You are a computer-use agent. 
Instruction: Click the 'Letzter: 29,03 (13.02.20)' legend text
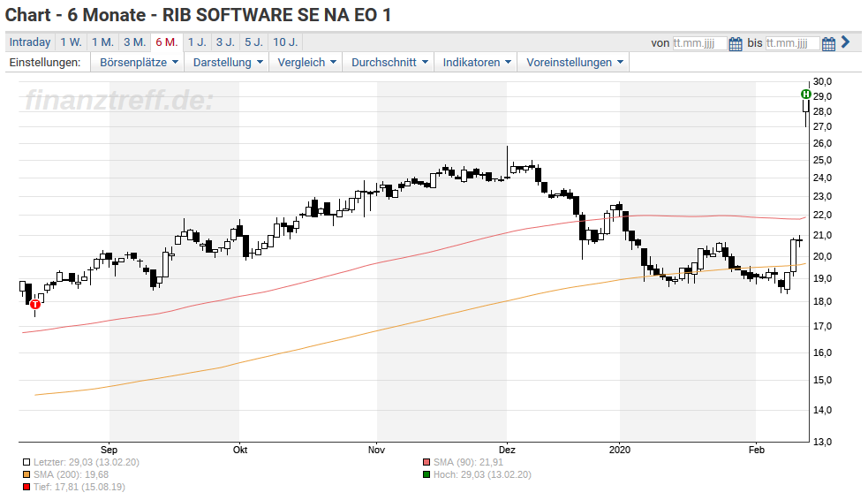[87, 462]
